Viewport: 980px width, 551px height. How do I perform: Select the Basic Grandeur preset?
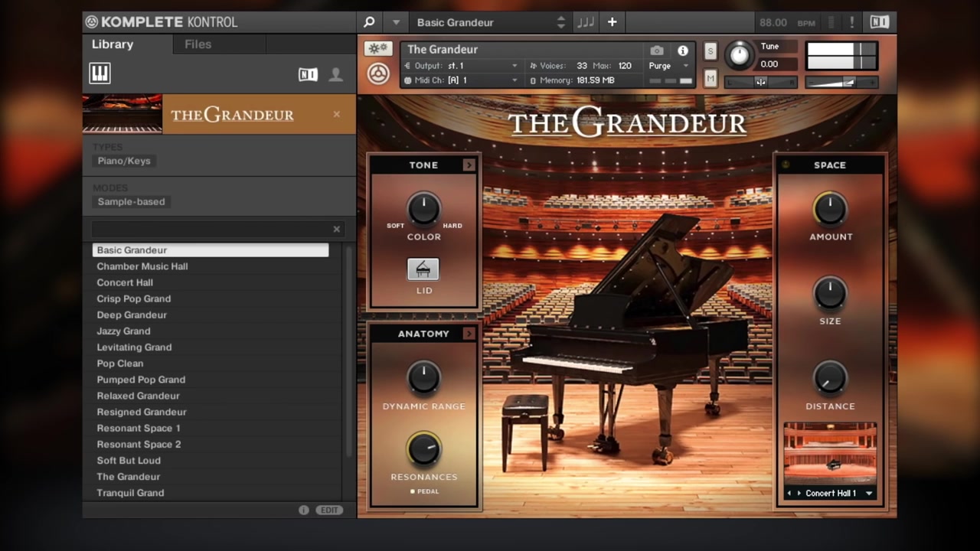pyautogui.click(x=211, y=250)
